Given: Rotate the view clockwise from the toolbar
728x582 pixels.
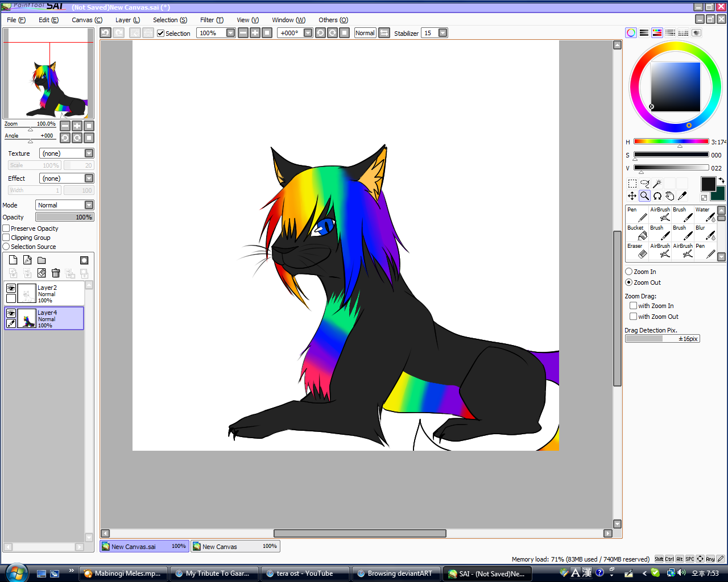Looking at the screenshot, I should (x=332, y=33).
